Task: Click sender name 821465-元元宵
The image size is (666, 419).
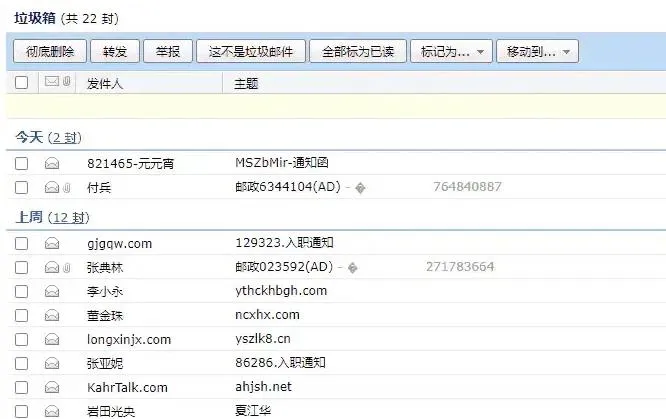Action: [x=130, y=164]
